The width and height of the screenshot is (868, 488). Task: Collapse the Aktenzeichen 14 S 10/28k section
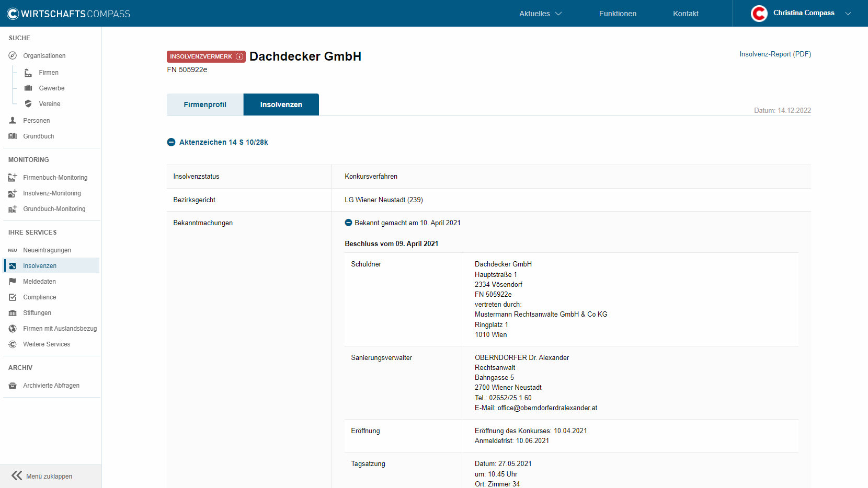point(171,142)
